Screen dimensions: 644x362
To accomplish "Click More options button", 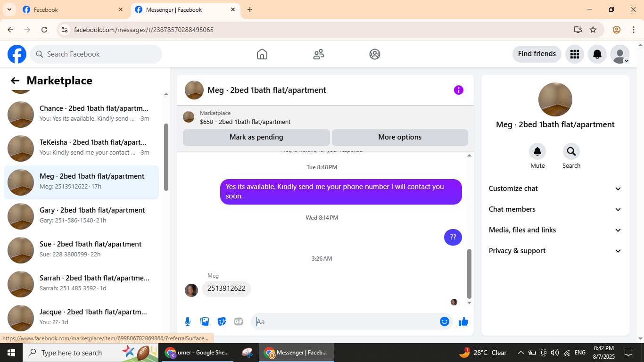I will coord(400,137).
